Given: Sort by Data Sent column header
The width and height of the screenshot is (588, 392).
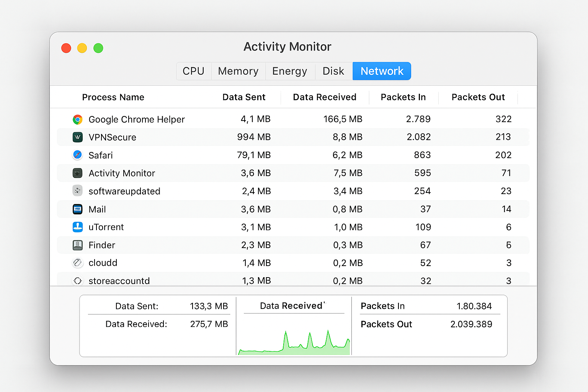Looking at the screenshot, I should tap(244, 97).
